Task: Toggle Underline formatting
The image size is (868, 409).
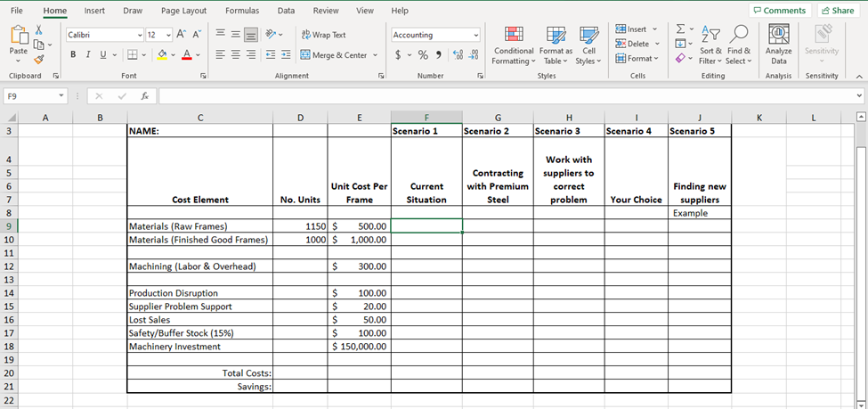Action: pos(103,55)
